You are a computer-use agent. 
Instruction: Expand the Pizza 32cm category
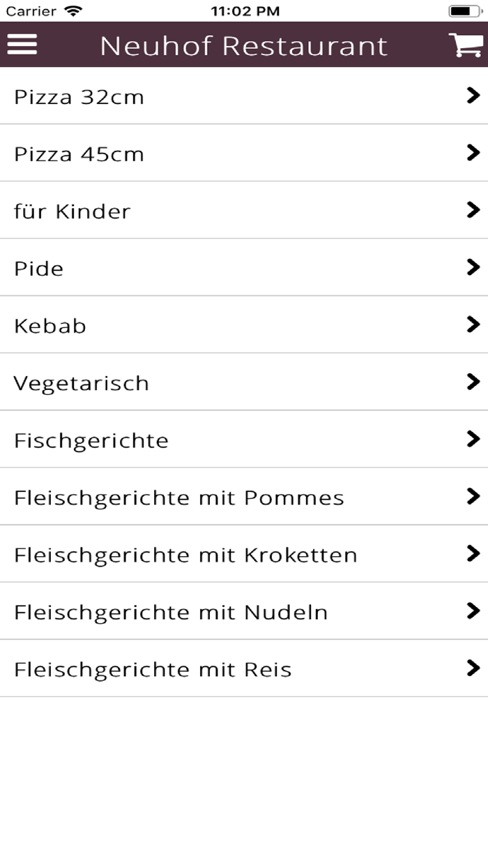[x=244, y=96]
